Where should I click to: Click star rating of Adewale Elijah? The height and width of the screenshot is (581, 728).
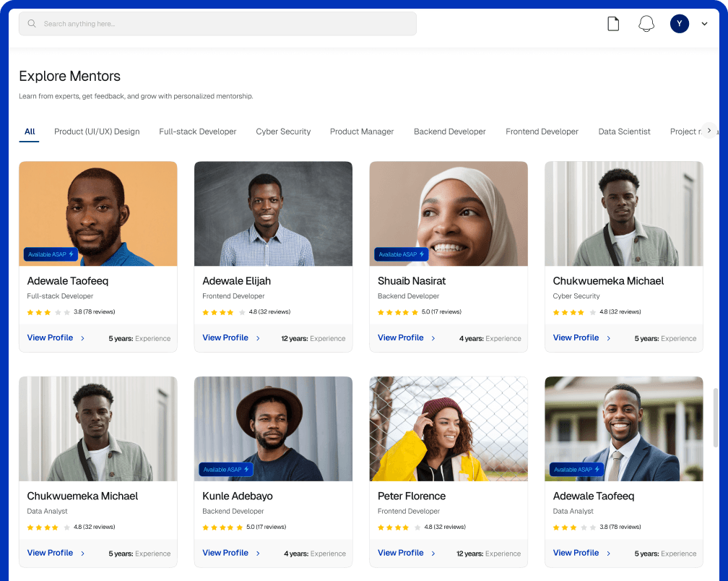tap(219, 312)
